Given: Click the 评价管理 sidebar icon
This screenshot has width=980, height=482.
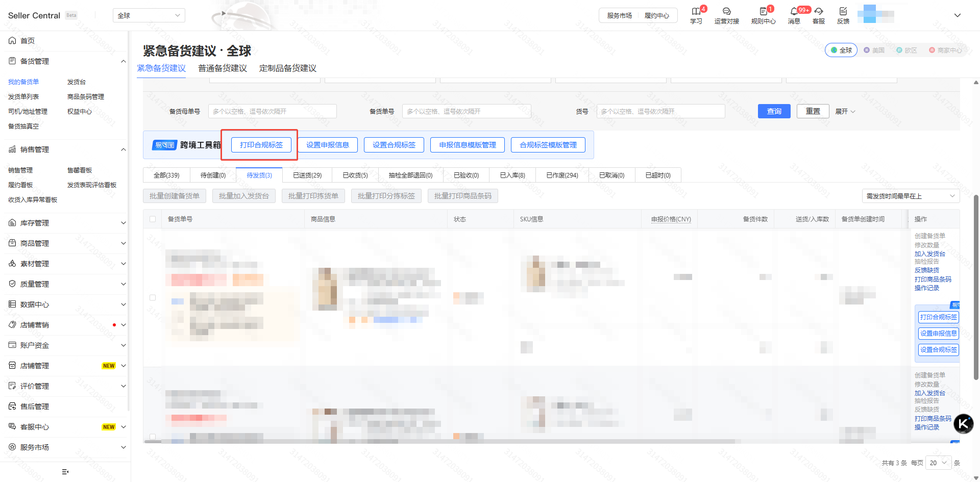Looking at the screenshot, I should (x=12, y=386).
